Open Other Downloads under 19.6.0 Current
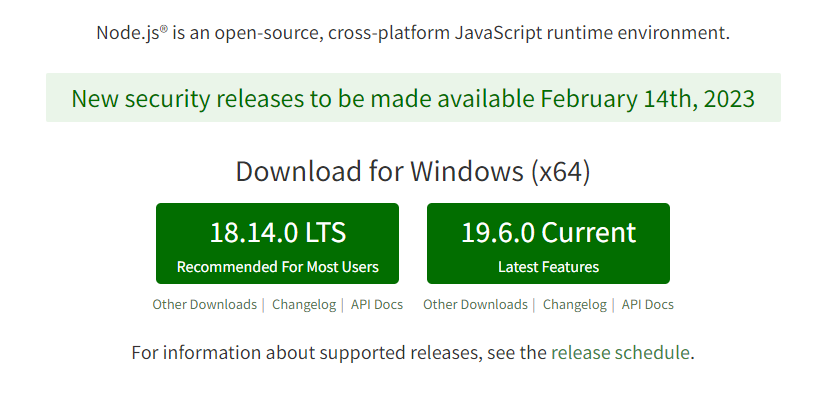 pos(475,304)
